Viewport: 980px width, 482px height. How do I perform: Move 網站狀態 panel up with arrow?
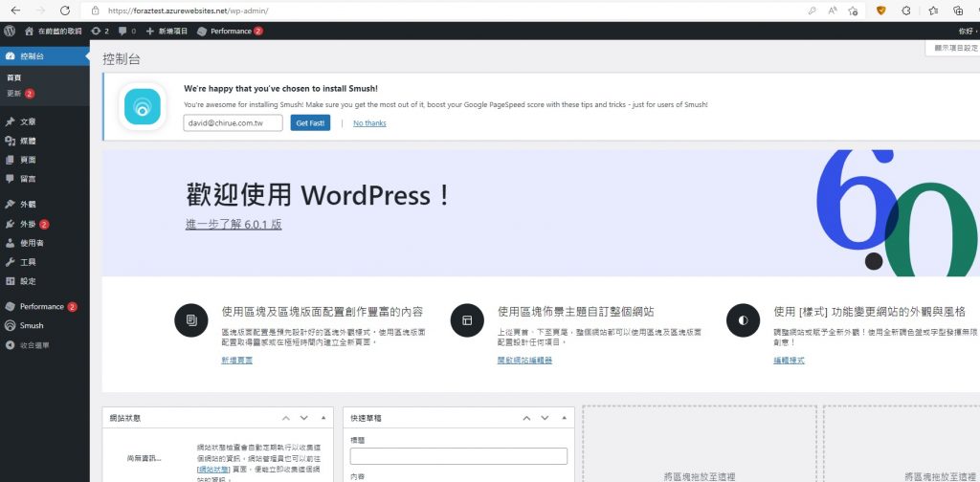pos(285,418)
